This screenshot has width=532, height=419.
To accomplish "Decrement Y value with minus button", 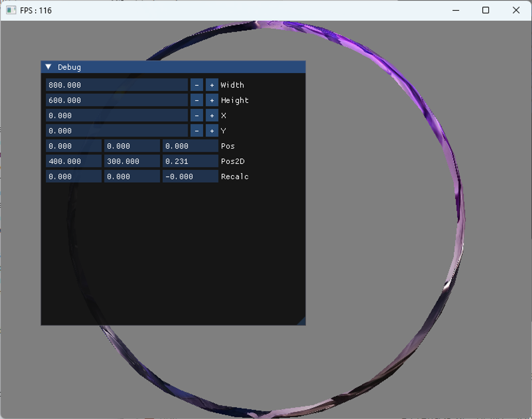I will click(x=197, y=131).
